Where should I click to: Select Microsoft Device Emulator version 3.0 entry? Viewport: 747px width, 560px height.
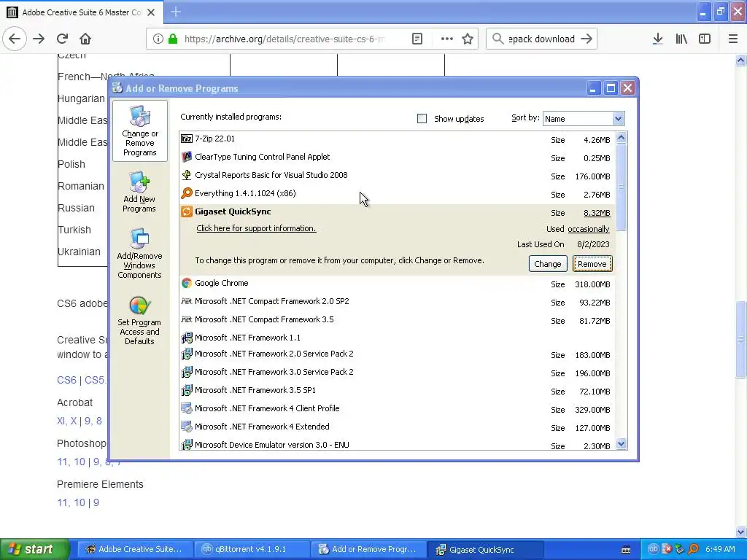(x=397, y=445)
